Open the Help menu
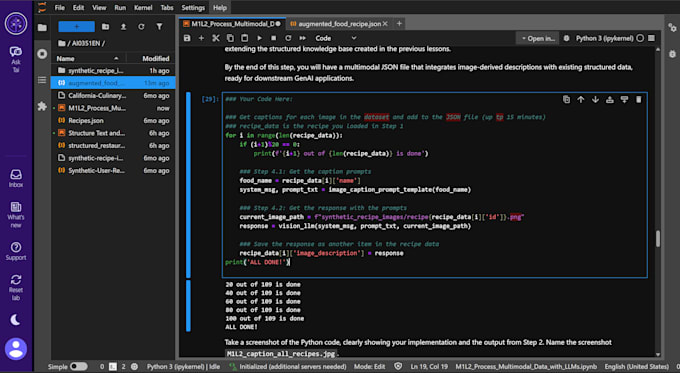 (220, 8)
